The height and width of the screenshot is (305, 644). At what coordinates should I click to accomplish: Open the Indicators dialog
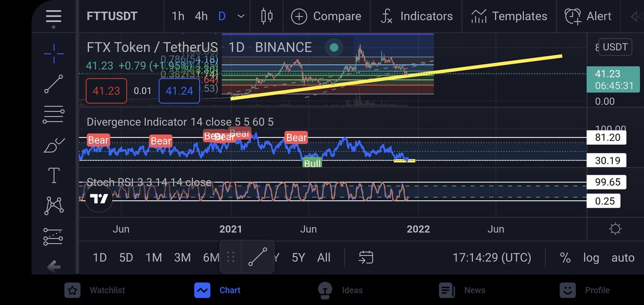point(416,16)
